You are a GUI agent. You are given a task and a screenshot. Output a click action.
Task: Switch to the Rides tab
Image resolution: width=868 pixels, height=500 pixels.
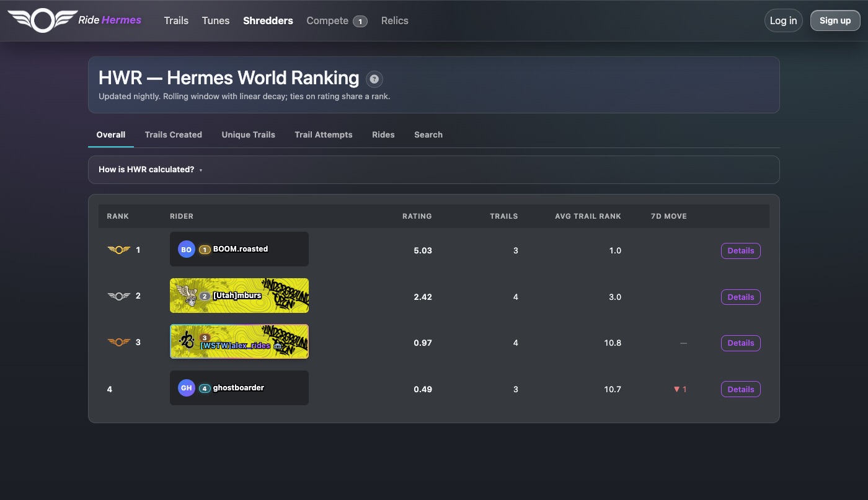tap(383, 134)
